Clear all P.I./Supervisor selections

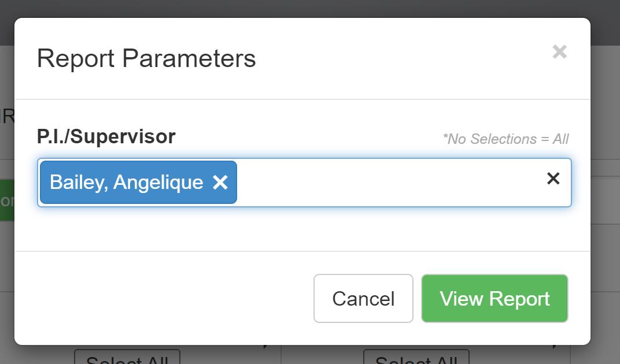click(553, 179)
